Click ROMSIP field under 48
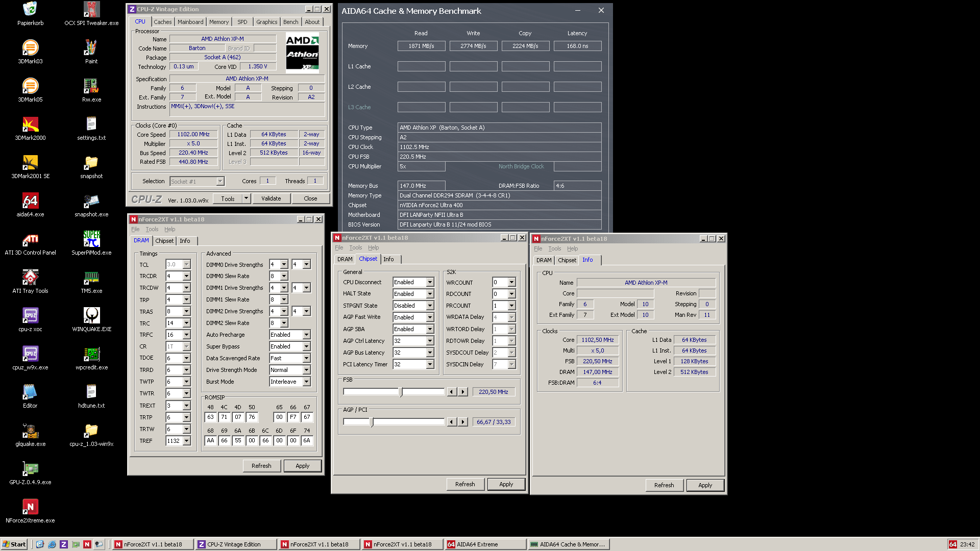This screenshot has height=551, width=980. [210, 417]
